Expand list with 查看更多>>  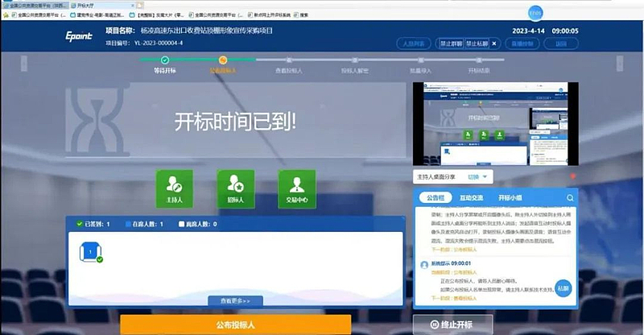pos(235,301)
